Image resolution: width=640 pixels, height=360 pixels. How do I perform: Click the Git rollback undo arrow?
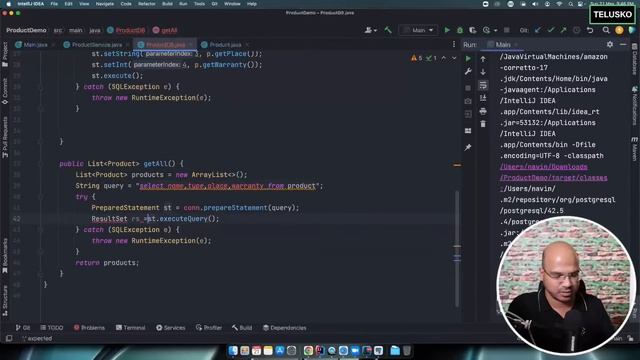tap(590, 30)
